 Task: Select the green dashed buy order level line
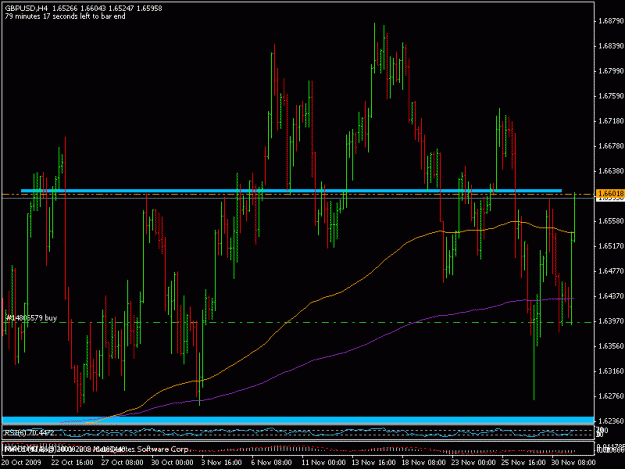pos(298,322)
